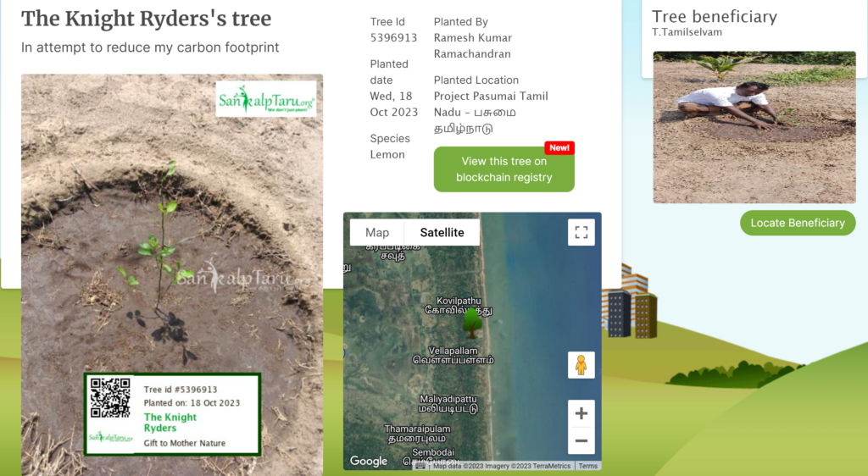
Task: Click the Google logo on the map
Action: 369,461
